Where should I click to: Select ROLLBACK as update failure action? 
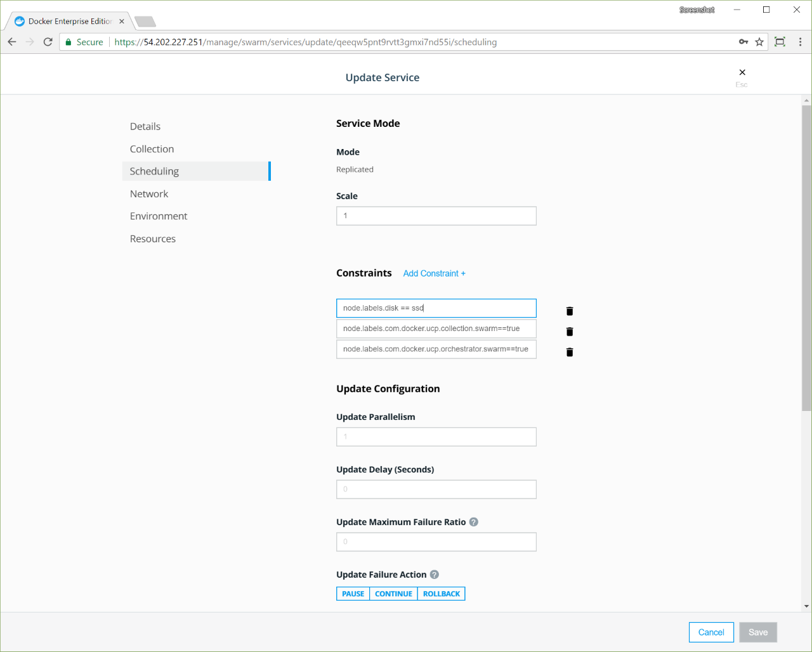click(442, 594)
